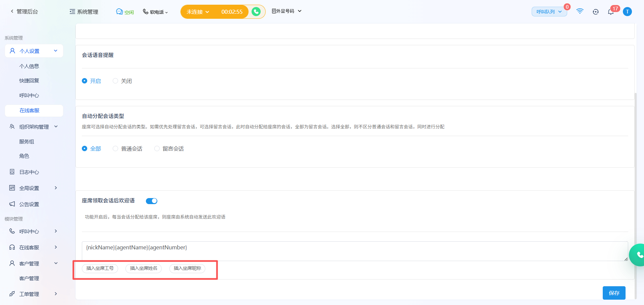Save settings with the 保存 button
Image resolution: width=644 pixels, height=305 pixels.
click(614, 293)
